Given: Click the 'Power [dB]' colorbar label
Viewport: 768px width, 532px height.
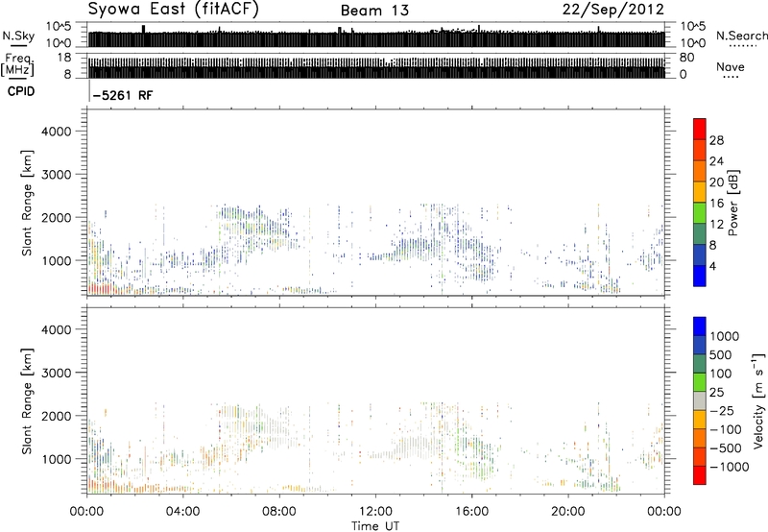Looking at the screenshot, I should tap(732, 203).
